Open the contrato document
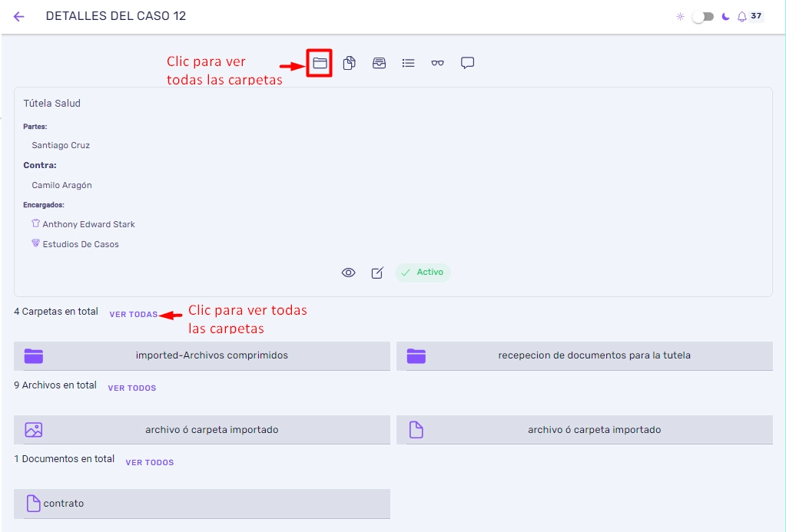This screenshot has height=532, width=786. 202,504
